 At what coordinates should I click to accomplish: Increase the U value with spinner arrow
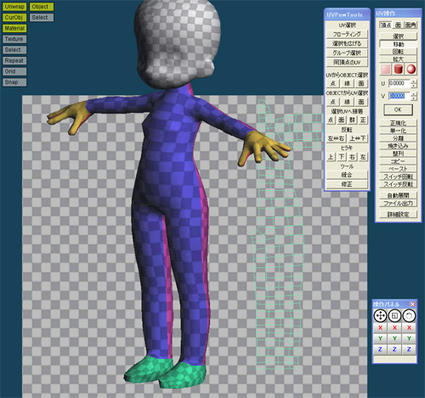414,81
